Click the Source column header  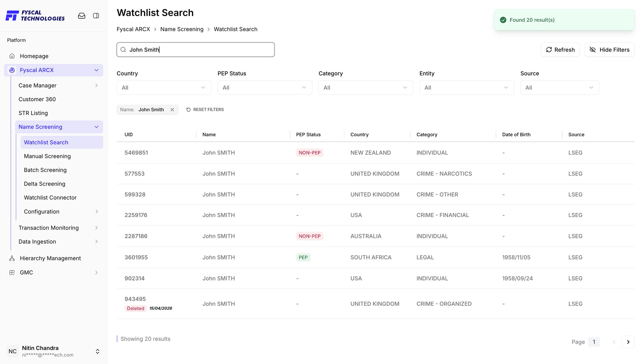pyautogui.click(x=576, y=135)
